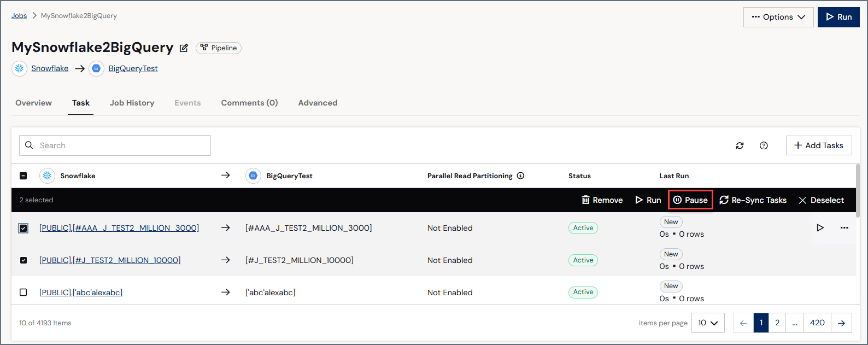868x345 pixels.
Task: Open the Events tab
Action: (x=187, y=103)
